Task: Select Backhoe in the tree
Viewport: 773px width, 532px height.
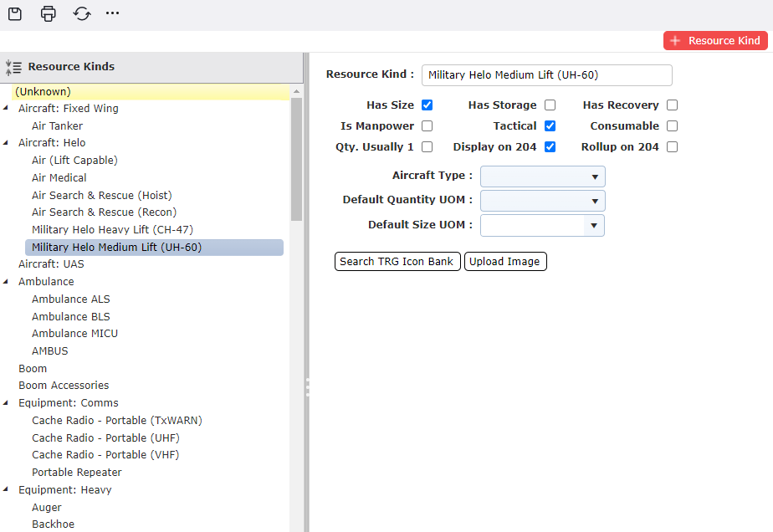Action: click(53, 524)
